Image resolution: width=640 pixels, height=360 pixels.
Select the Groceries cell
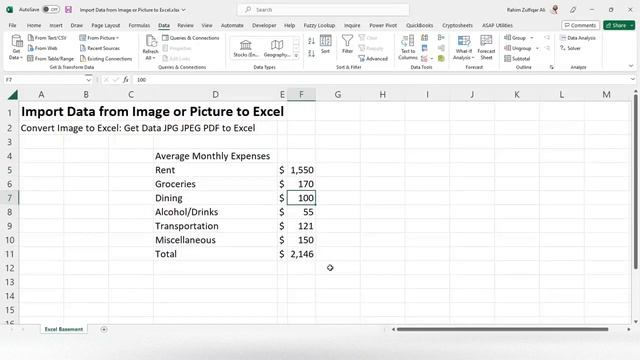coord(215,184)
